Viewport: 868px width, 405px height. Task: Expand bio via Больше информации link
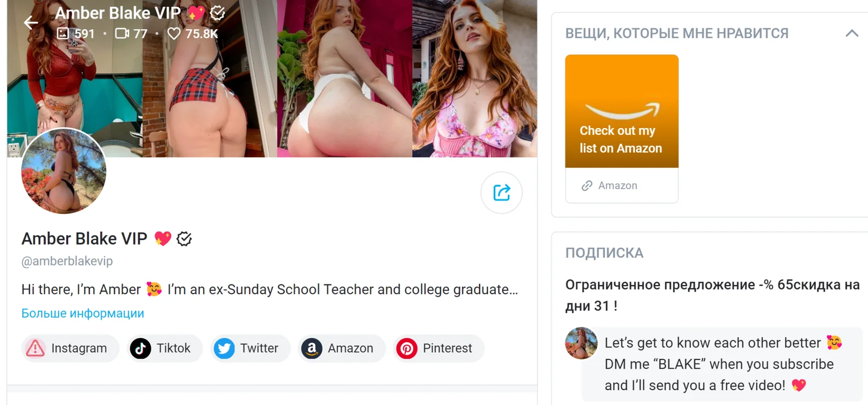pos(82,313)
